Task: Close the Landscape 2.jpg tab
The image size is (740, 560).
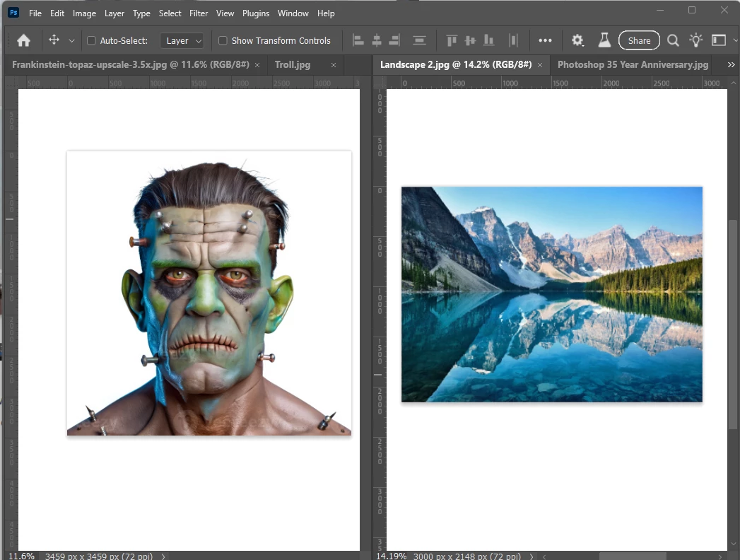Action: click(x=540, y=65)
